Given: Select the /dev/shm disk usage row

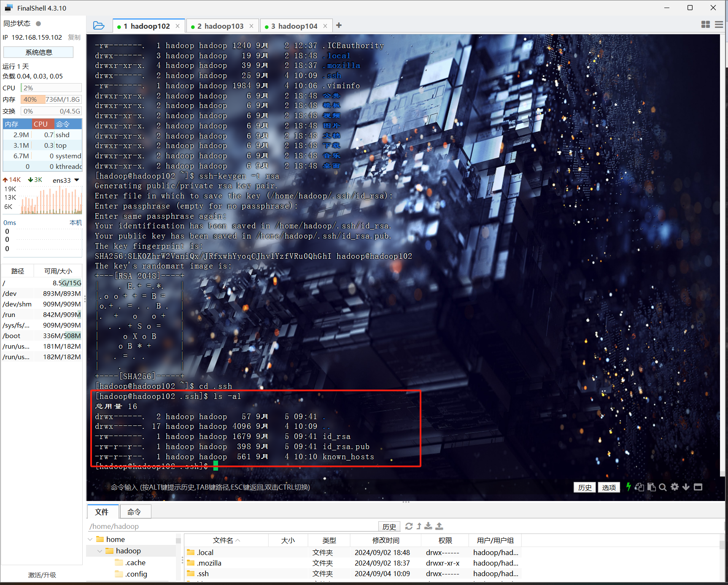Looking at the screenshot, I should pyautogui.click(x=42, y=304).
